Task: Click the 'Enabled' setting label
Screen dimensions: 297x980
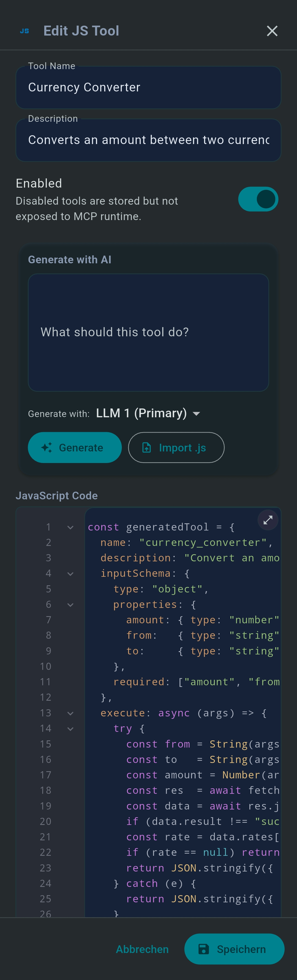Action: pyautogui.click(x=39, y=183)
